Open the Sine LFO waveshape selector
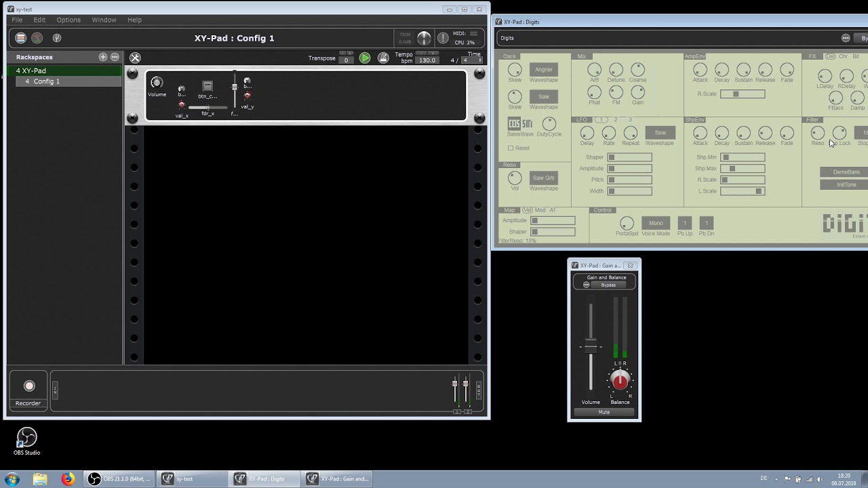The width and height of the screenshot is (868, 488). coord(660,133)
